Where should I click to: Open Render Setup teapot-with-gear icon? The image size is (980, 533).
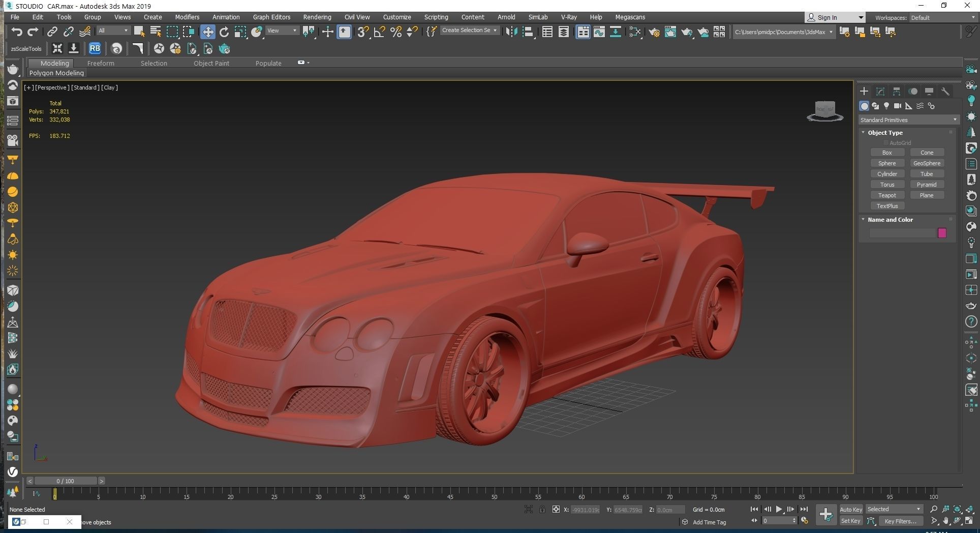[x=654, y=32]
